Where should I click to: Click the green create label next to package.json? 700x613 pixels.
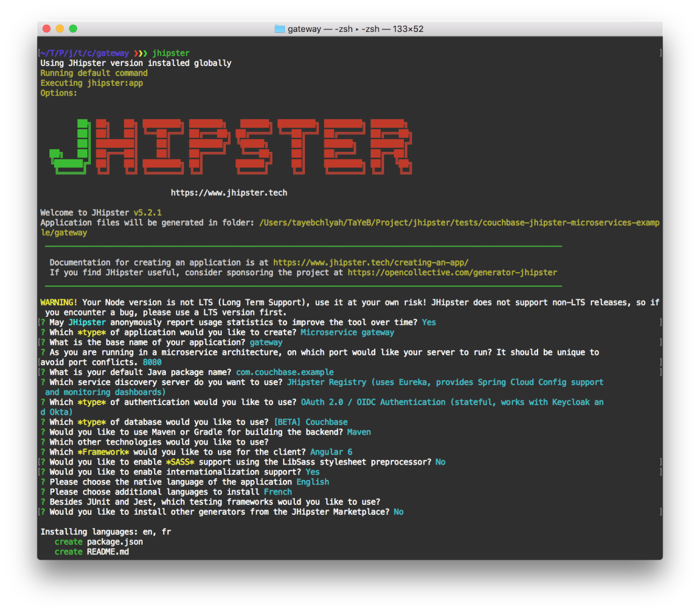pyautogui.click(x=68, y=541)
